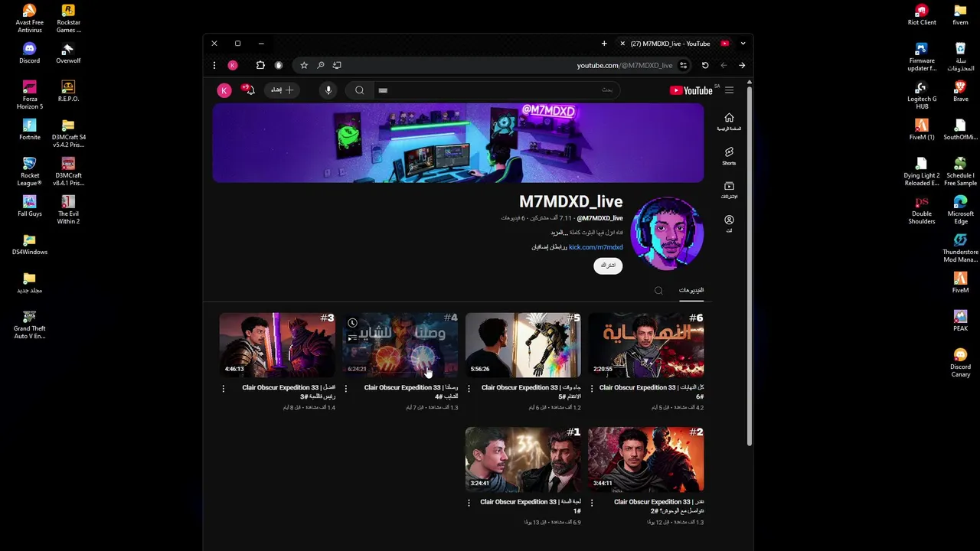Image resolution: width=980 pixels, height=551 pixels.
Task: Select the Fortnite desktop icon
Action: (x=29, y=129)
